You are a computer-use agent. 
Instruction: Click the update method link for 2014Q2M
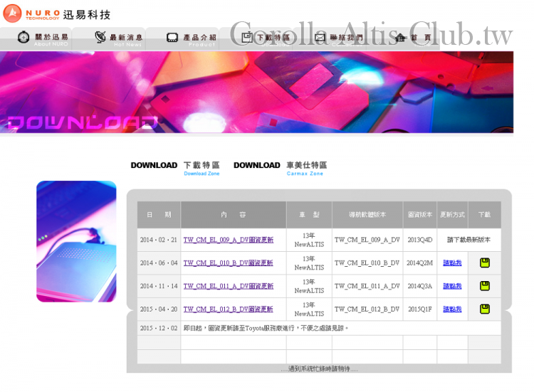(452, 263)
